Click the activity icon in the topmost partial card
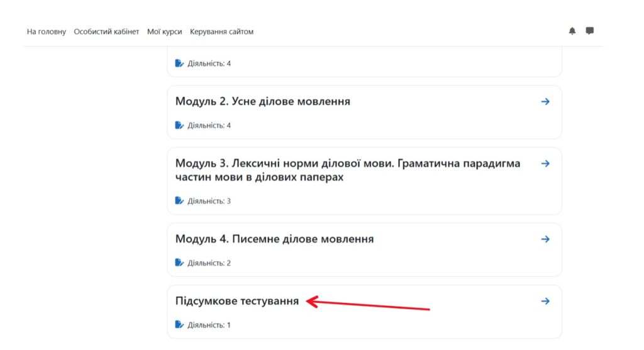This screenshot has width=644, height=350. coord(179,63)
